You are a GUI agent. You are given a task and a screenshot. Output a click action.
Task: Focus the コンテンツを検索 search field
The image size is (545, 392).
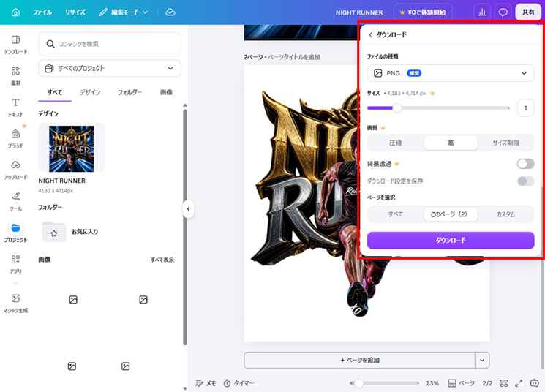[110, 44]
